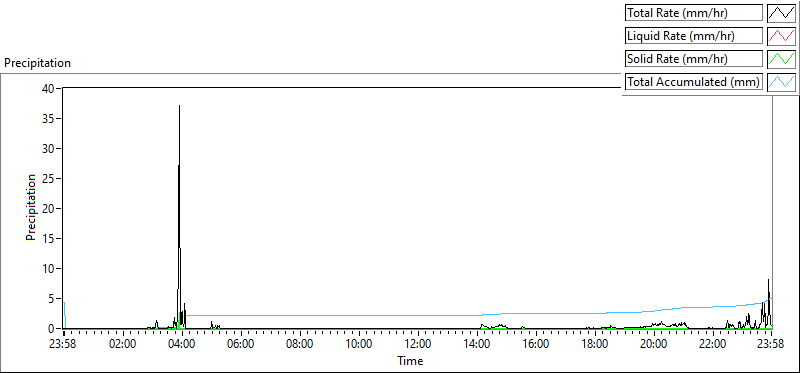This screenshot has width=800, height=373.
Task: Click the 14:00 time axis label
Action: point(477,343)
